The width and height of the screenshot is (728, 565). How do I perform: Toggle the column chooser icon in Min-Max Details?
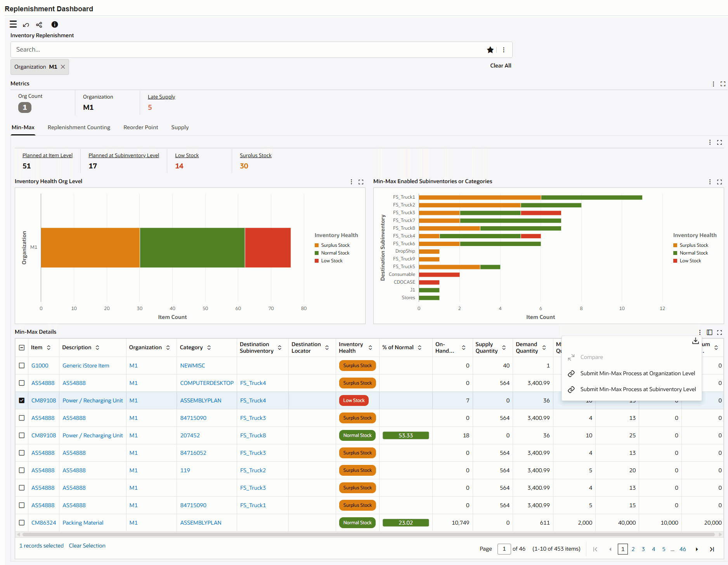point(709,332)
